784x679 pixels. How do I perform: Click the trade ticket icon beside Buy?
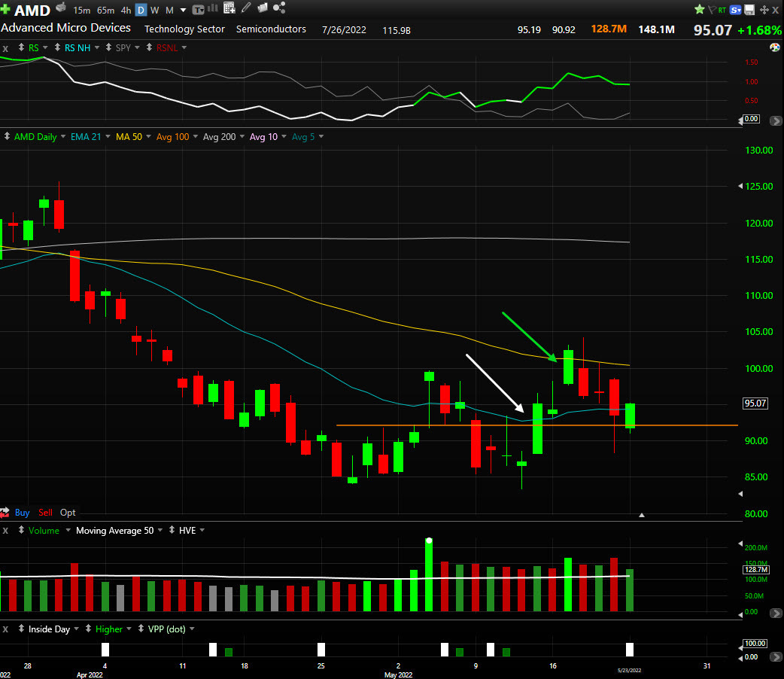tap(5, 513)
